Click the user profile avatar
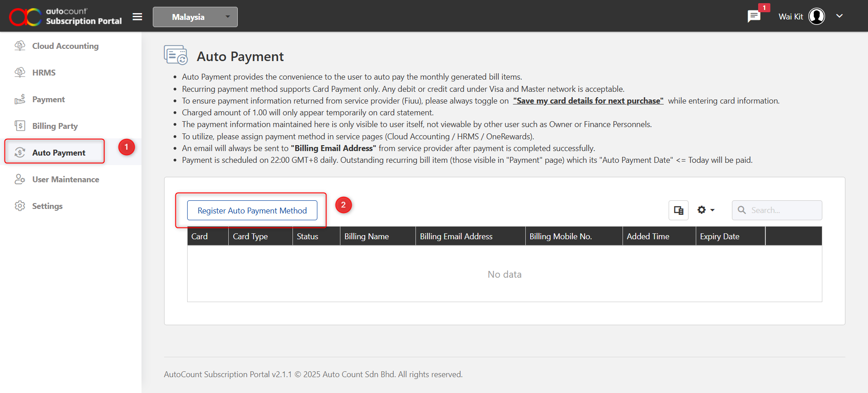Viewport: 868px width, 393px height. (x=816, y=16)
